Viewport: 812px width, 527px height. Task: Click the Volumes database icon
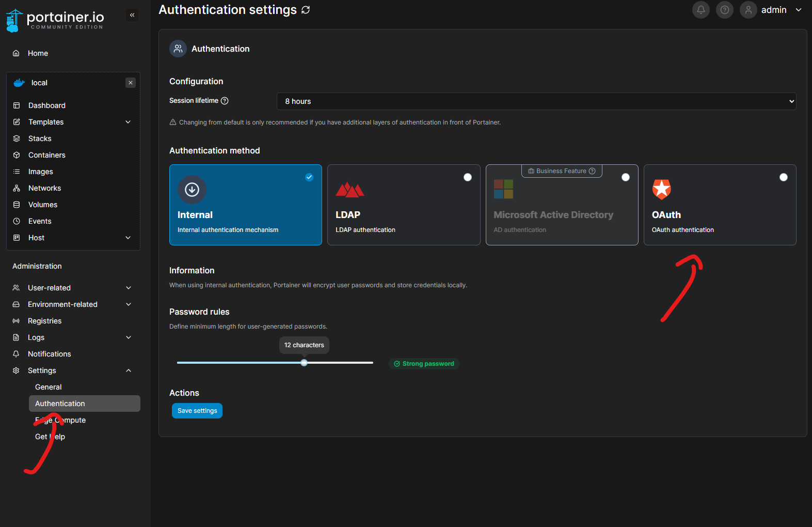[x=17, y=205]
